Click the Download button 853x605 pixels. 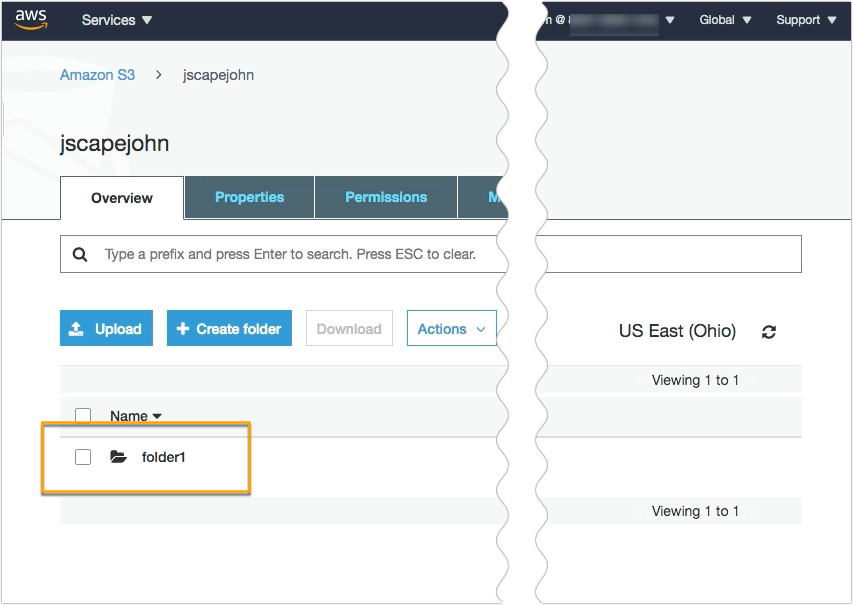[x=349, y=329]
